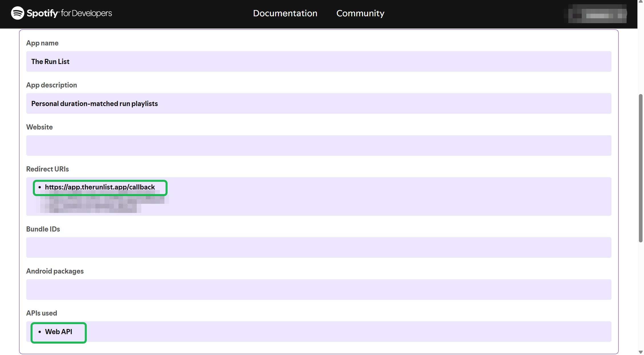Click the scrollbar down arrow
The width and height of the screenshot is (644, 355).
[641, 352]
